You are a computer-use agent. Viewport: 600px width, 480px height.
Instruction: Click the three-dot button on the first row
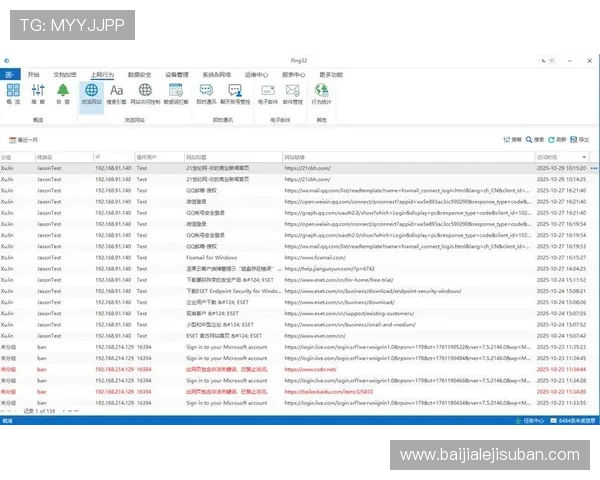pos(593,168)
